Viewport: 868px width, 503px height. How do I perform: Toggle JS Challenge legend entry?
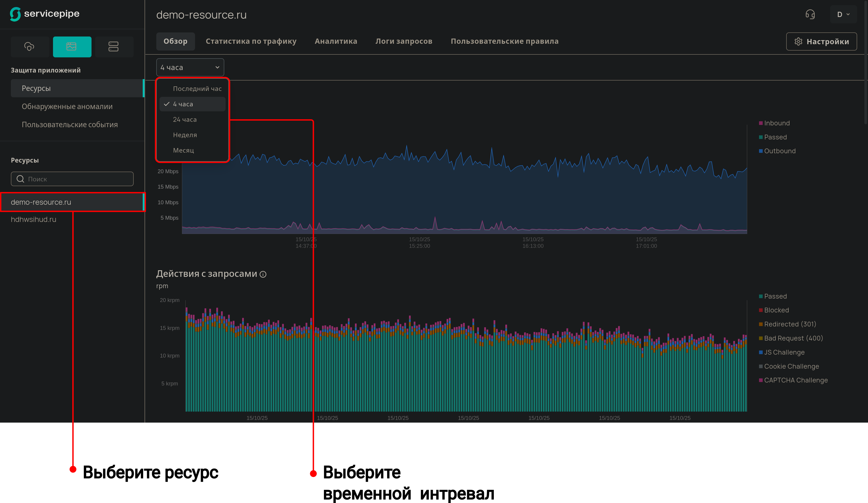782,352
